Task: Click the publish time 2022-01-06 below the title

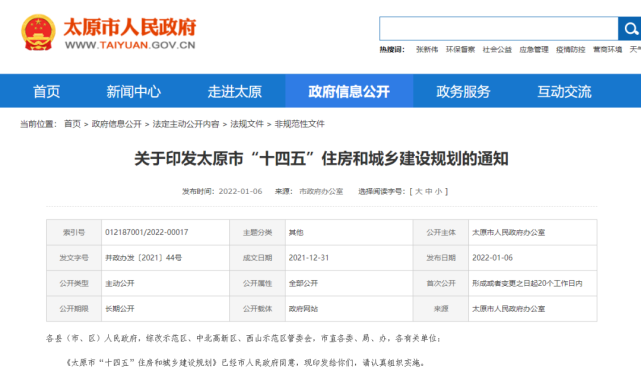Action: point(240,191)
